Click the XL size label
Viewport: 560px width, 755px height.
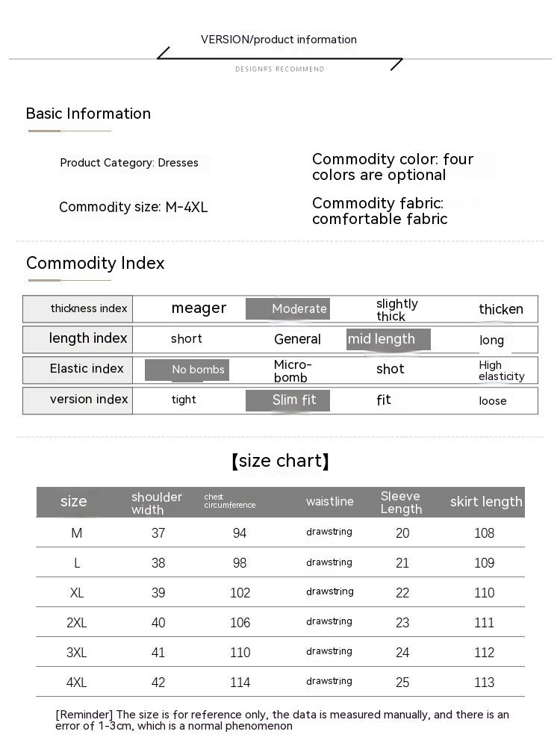coord(77,593)
